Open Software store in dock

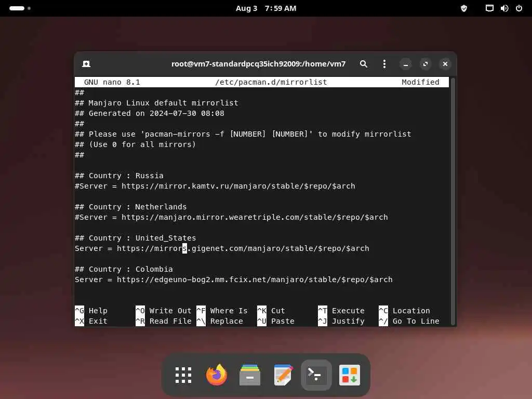coord(350,375)
